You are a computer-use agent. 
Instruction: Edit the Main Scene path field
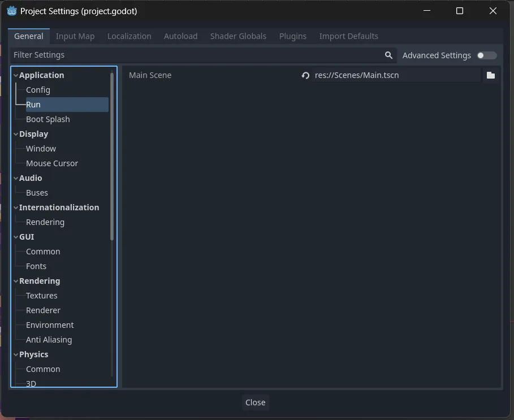[396, 75]
